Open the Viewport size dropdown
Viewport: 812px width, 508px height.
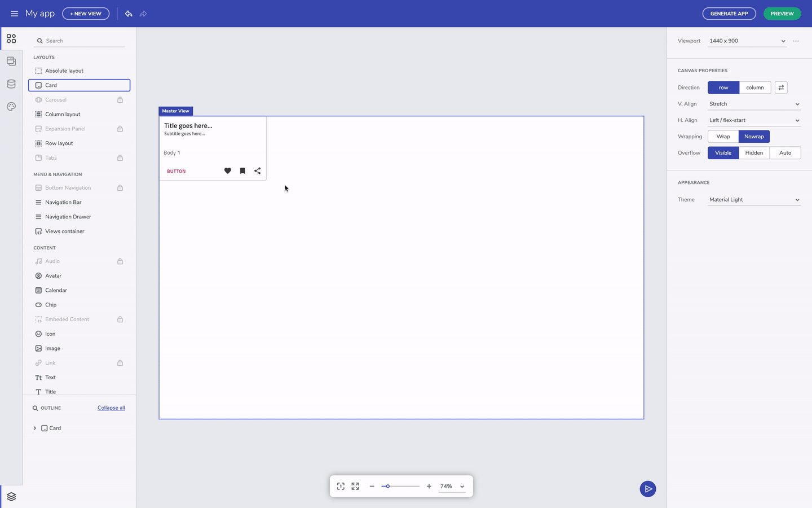point(747,41)
